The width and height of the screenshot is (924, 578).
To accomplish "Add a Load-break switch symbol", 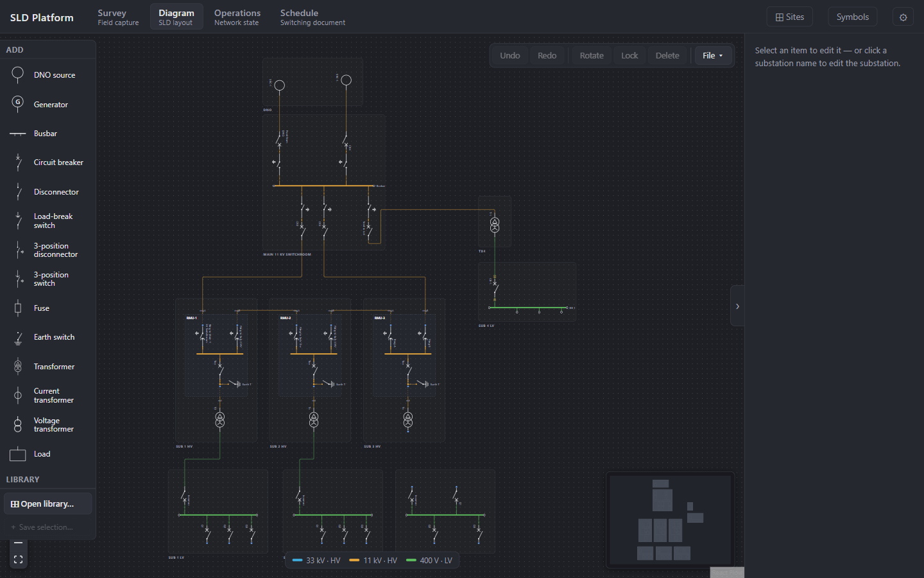I will coord(48,221).
